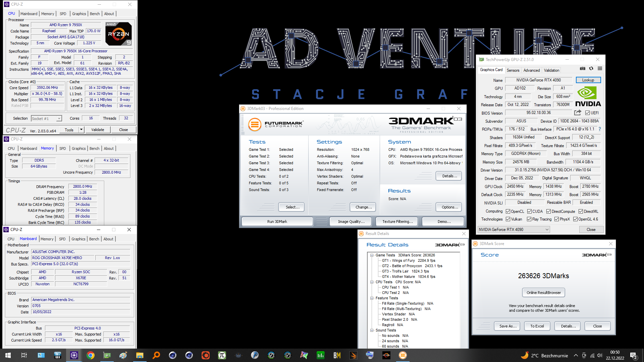Viewport: 644px width, 362px height.
Task: Toggle the UEFI checkbox in GPU-Z
Action: tap(587, 113)
